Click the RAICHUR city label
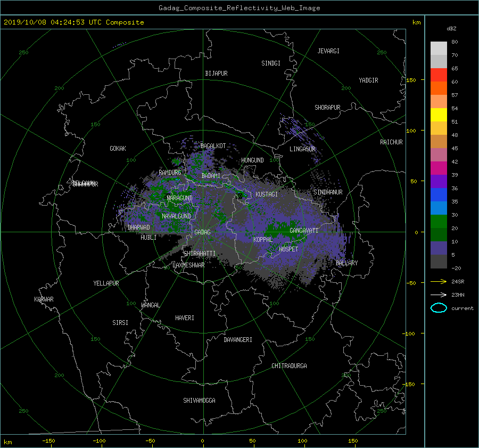The width and height of the screenshot is (479, 448). 391,142
